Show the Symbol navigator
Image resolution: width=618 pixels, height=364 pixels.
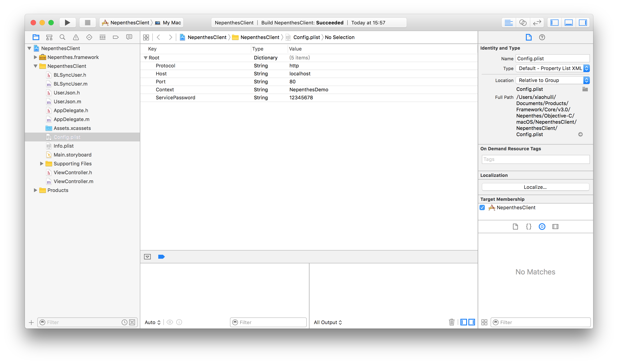point(49,37)
